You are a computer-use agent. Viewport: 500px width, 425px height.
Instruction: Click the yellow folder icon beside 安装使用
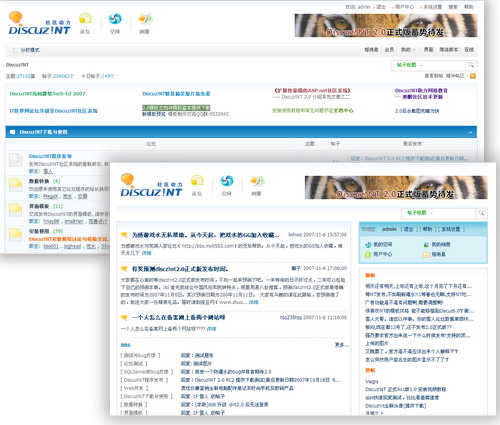click(x=15, y=234)
